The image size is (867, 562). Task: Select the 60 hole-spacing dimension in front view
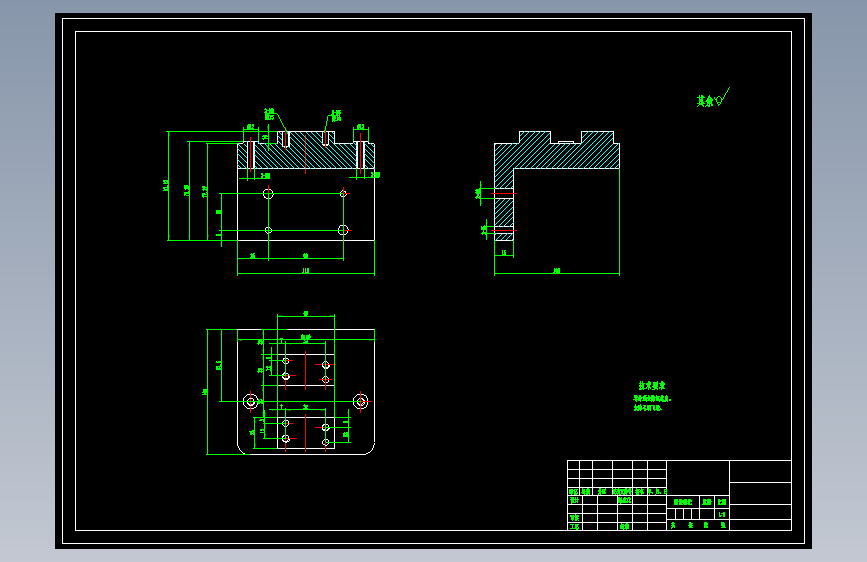(306, 256)
